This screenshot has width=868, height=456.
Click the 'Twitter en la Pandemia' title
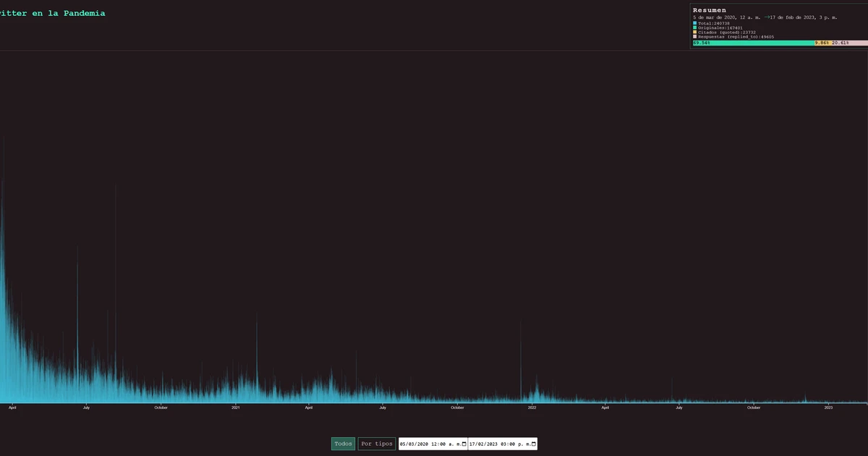coord(52,13)
